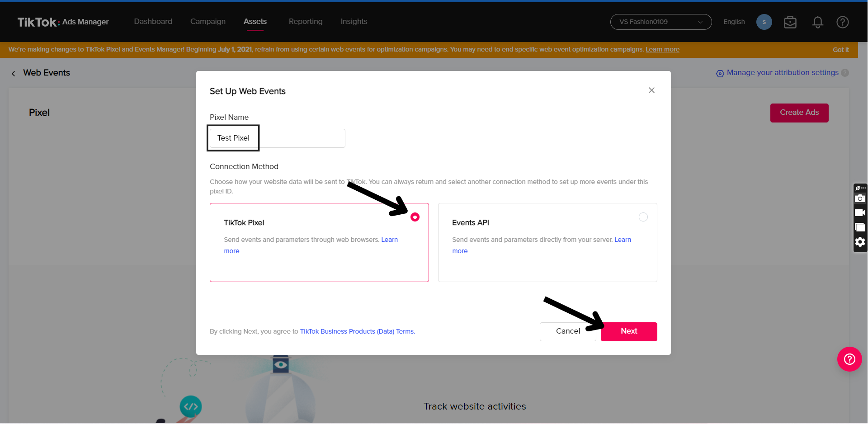
Task: Select the Events API radio button
Action: tap(643, 217)
